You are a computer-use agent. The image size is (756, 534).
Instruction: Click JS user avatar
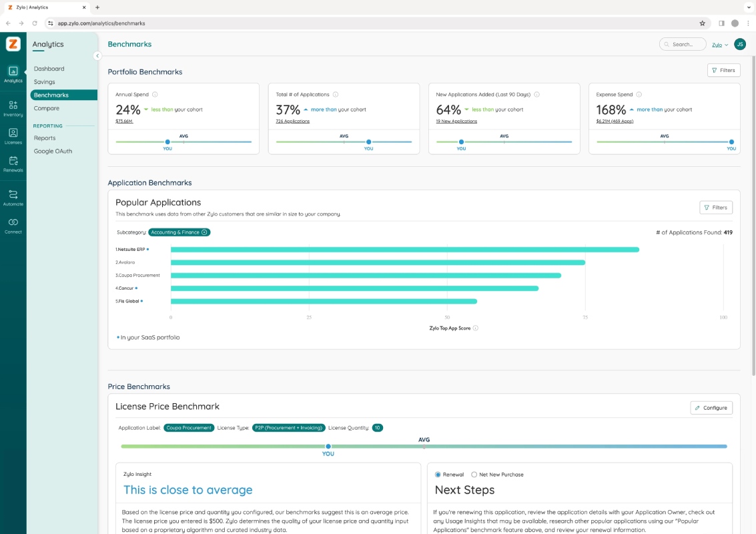[739, 44]
